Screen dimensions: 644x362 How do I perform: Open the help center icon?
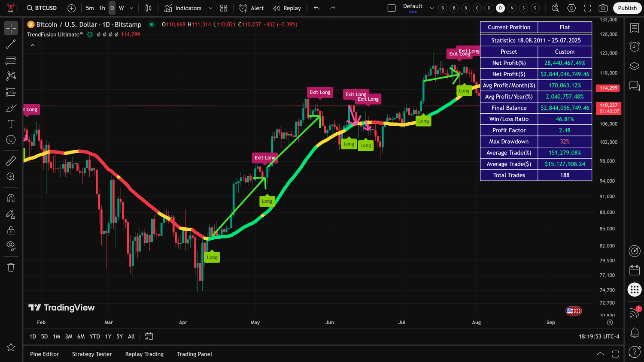635,352
